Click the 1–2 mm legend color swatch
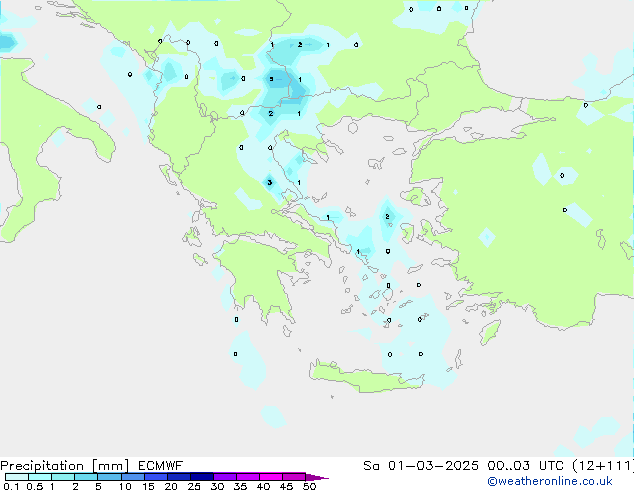Screen dimensions: 634x490 [x=63, y=477]
